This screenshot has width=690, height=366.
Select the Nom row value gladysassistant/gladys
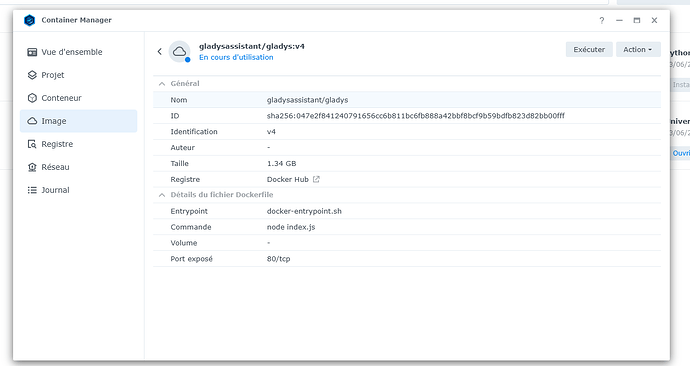pos(307,100)
